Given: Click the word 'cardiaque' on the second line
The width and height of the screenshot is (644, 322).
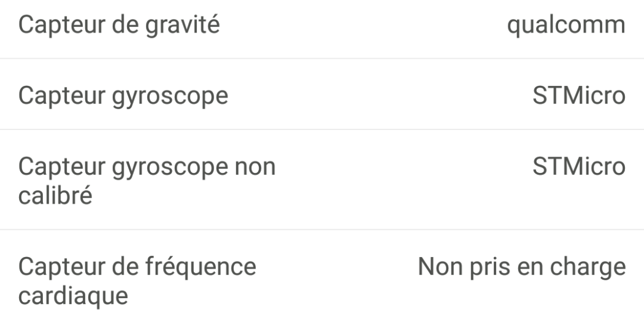Looking at the screenshot, I should coord(73,296).
